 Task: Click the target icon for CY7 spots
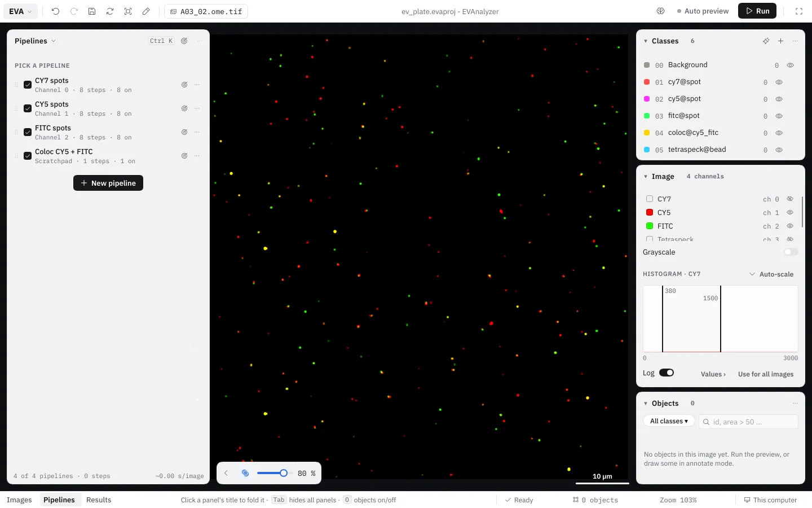tap(184, 85)
